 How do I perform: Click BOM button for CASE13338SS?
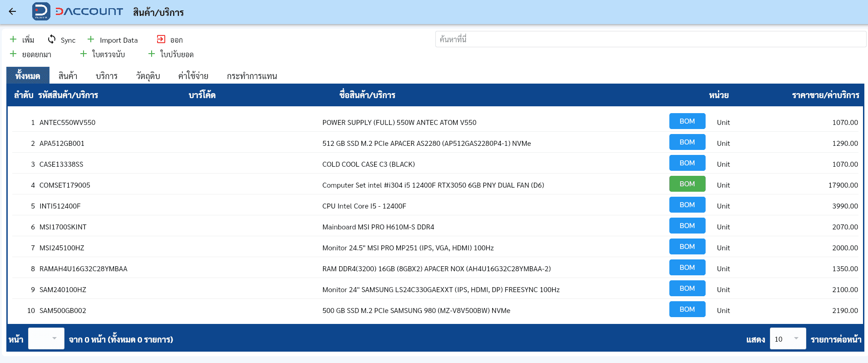coord(687,163)
